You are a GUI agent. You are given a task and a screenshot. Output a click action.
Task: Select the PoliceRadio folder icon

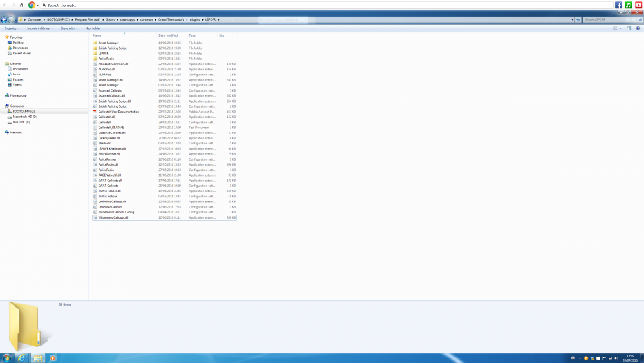(95, 59)
